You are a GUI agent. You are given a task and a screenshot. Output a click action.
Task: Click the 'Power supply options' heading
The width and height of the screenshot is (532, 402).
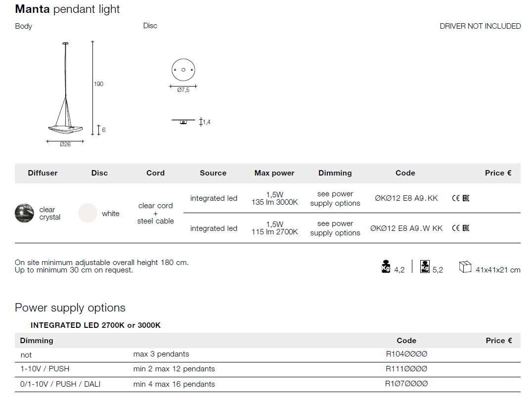click(70, 308)
